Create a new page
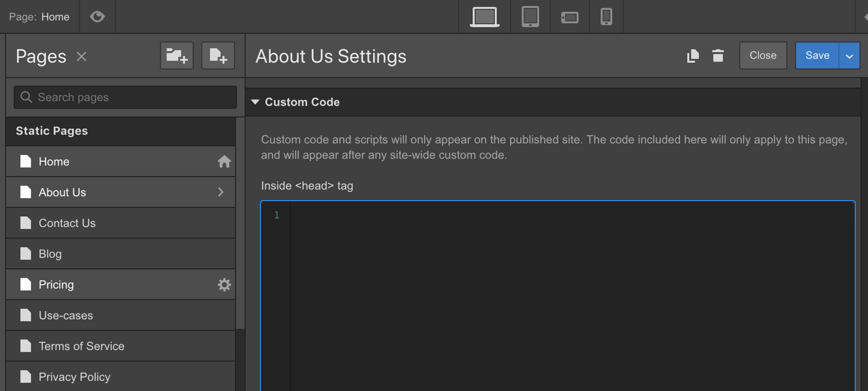This screenshot has height=391, width=868. point(218,55)
